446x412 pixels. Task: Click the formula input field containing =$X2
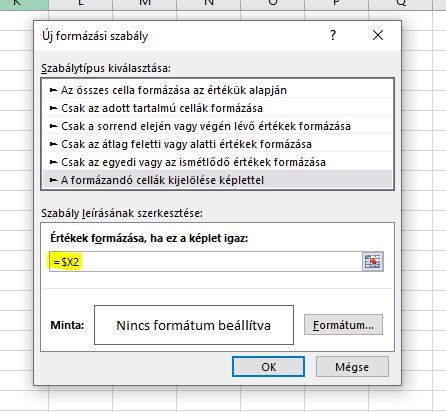[205, 262]
